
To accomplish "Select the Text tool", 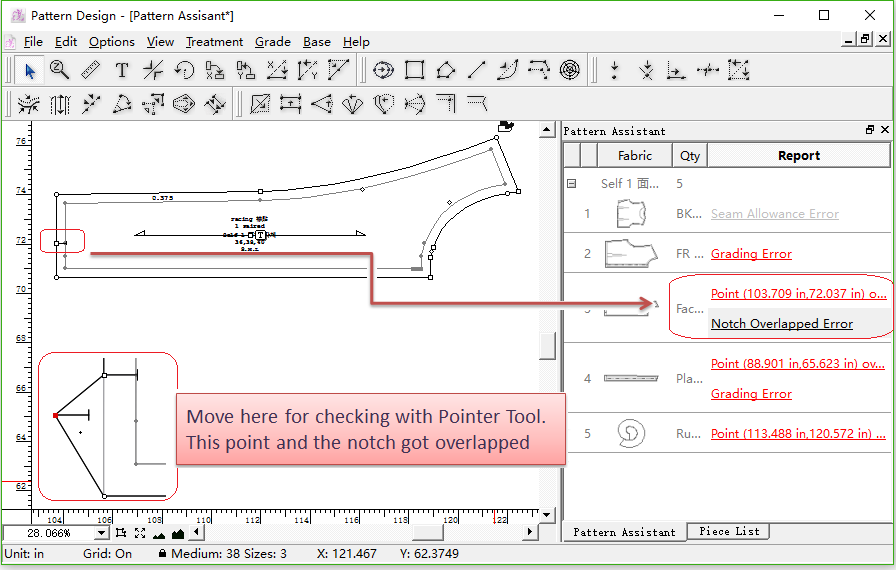I will pyautogui.click(x=122, y=70).
